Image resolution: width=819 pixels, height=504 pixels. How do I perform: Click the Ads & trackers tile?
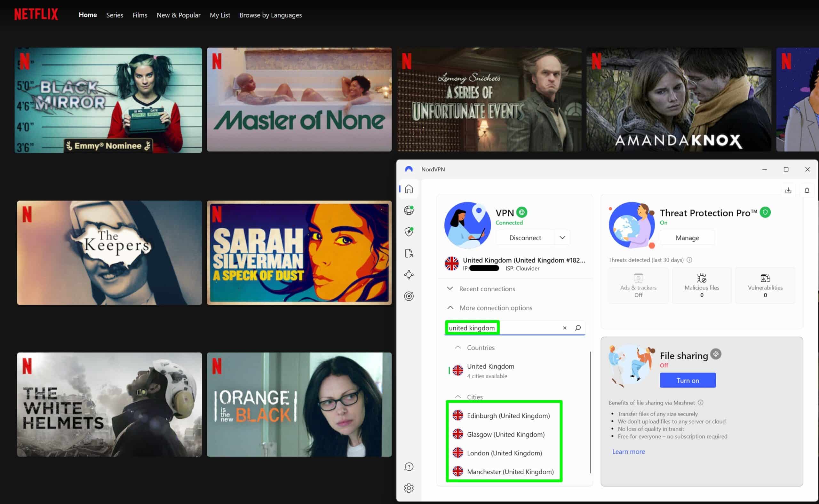click(638, 285)
